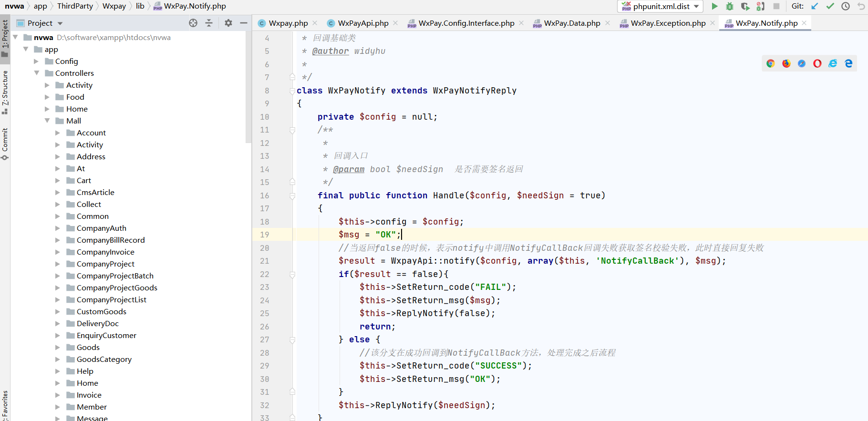This screenshot has width=868, height=421.
Task: Commit changes with green checkmark
Action: click(x=830, y=6)
